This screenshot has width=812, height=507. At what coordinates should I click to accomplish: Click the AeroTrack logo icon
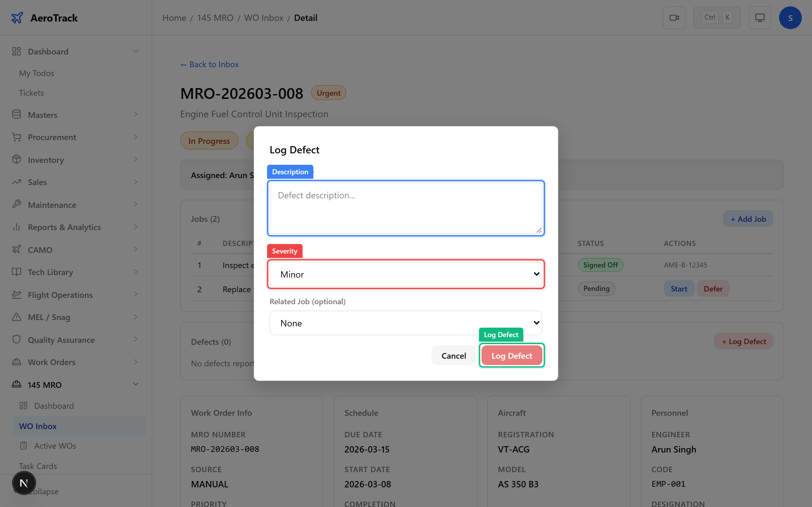(x=17, y=17)
